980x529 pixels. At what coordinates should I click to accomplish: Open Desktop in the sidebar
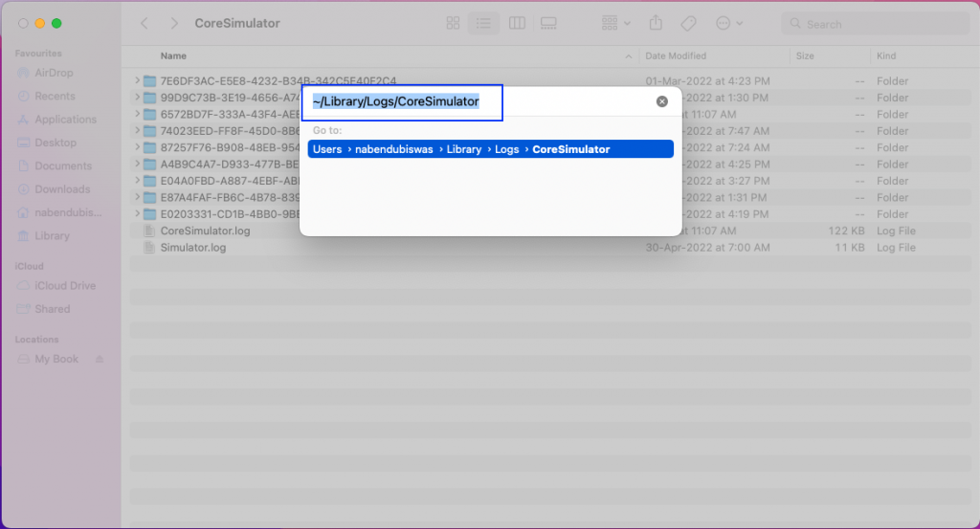click(55, 143)
